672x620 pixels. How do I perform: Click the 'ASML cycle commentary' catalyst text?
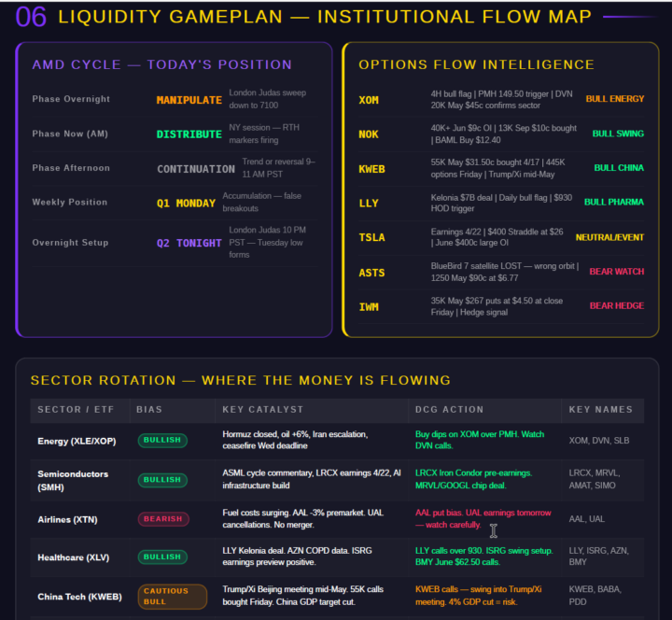[312, 479]
